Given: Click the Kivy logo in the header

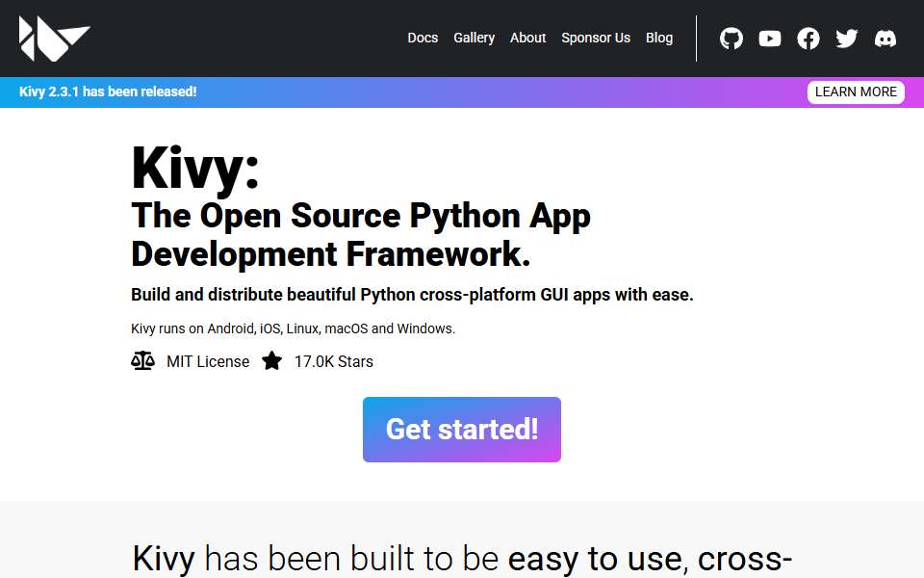Looking at the screenshot, I should click(54, 39).
